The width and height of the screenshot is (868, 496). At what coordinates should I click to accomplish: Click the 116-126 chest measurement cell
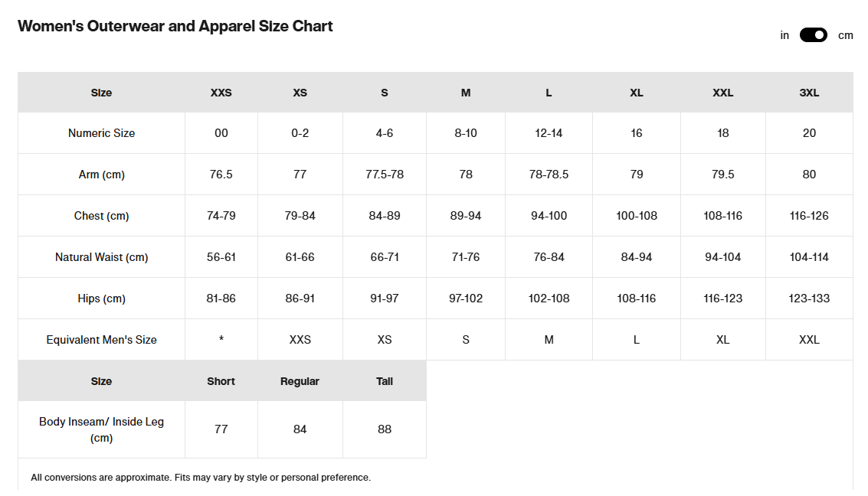point(809,216)
